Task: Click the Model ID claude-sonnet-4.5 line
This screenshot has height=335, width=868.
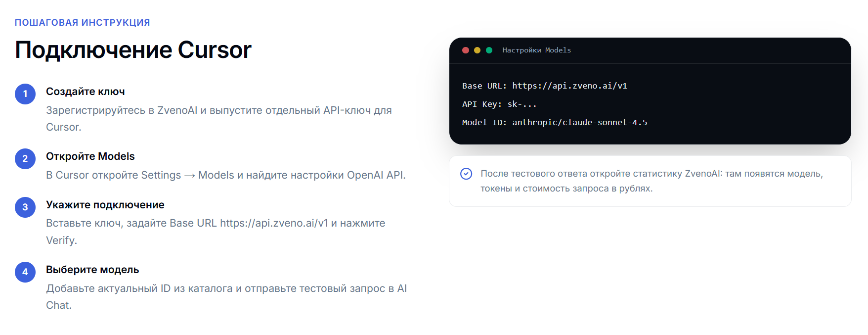Action: tap(555, 122)
